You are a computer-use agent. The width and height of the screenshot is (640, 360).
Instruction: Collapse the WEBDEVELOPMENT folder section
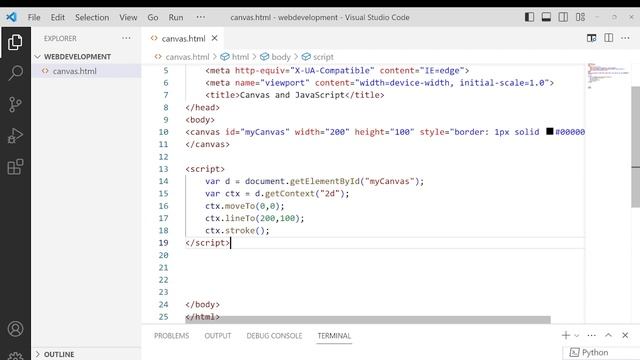coord(77,57)
